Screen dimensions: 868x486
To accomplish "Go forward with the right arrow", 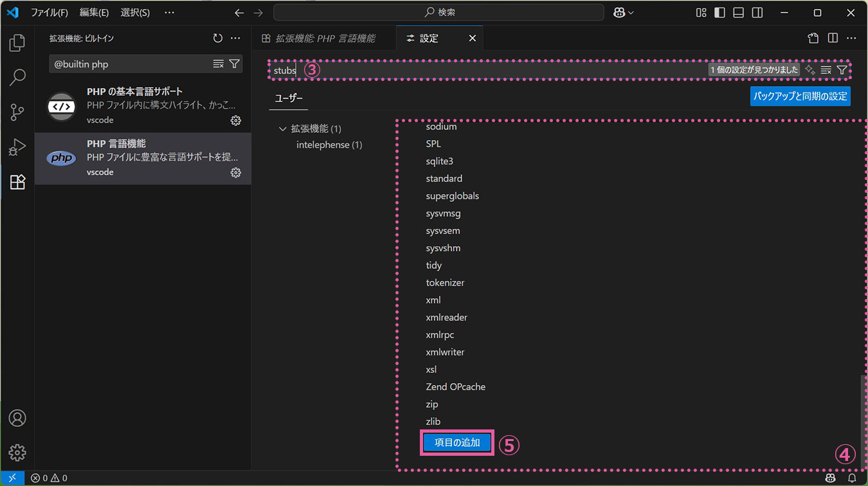I will [x=258, y=13].
